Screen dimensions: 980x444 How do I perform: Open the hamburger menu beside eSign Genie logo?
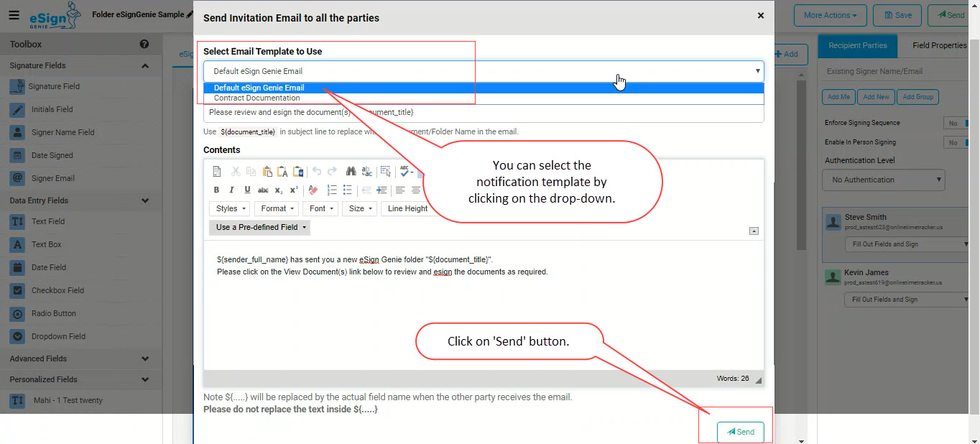pos(14,15)
